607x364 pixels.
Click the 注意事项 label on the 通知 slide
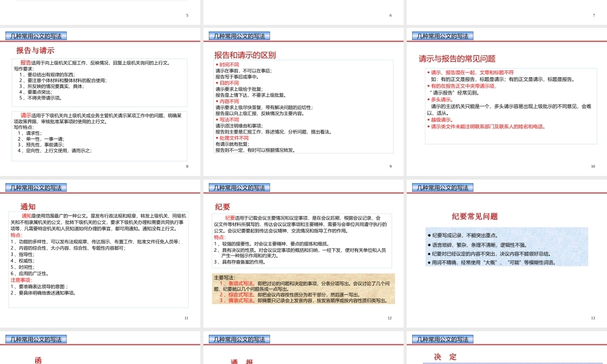[21, 280]
